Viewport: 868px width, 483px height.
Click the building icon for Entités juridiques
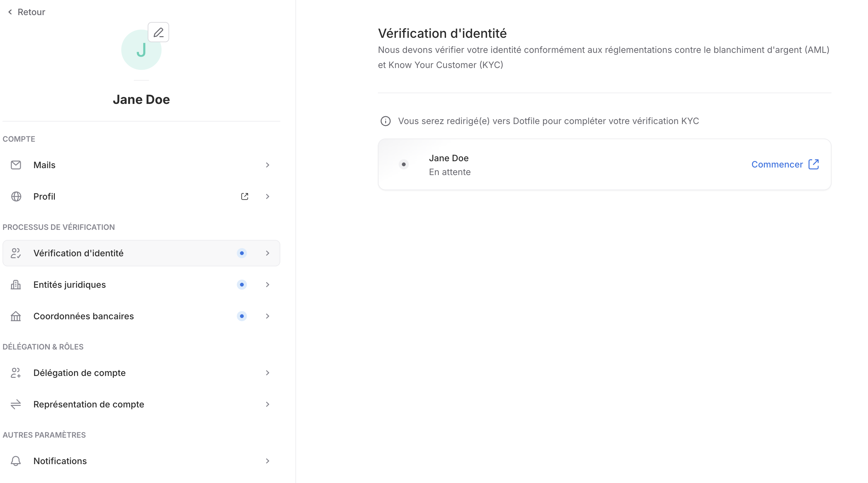click(x=16, y=285)
